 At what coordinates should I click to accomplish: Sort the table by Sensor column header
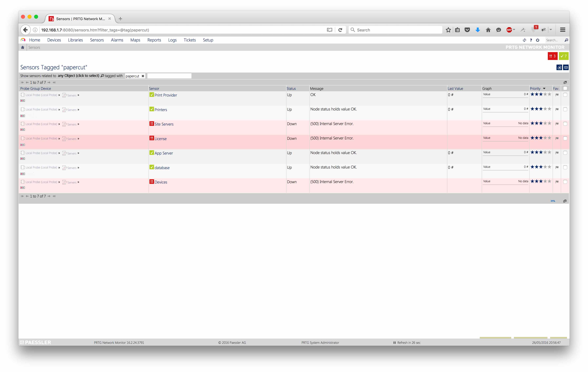154,88
